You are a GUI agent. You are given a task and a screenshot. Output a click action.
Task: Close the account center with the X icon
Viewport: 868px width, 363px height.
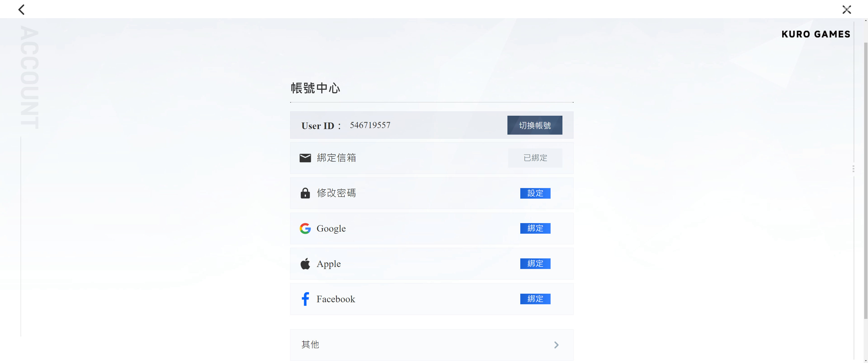tap(847, 9)
